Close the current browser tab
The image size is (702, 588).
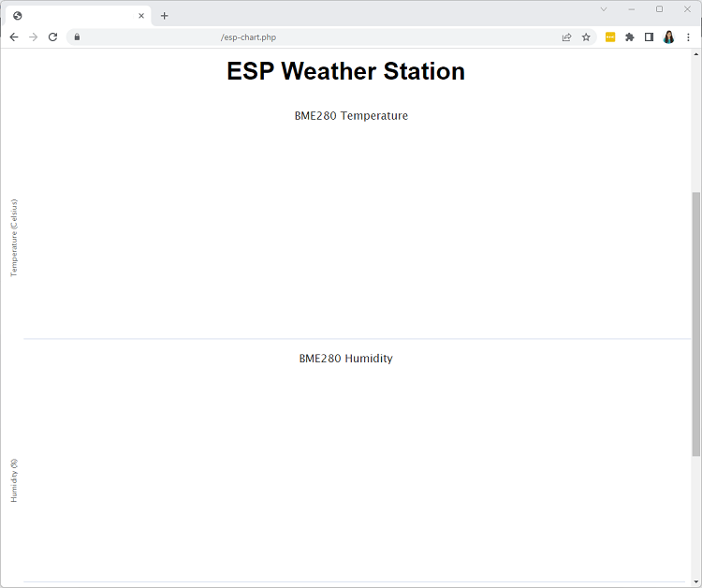click(141, 16)
